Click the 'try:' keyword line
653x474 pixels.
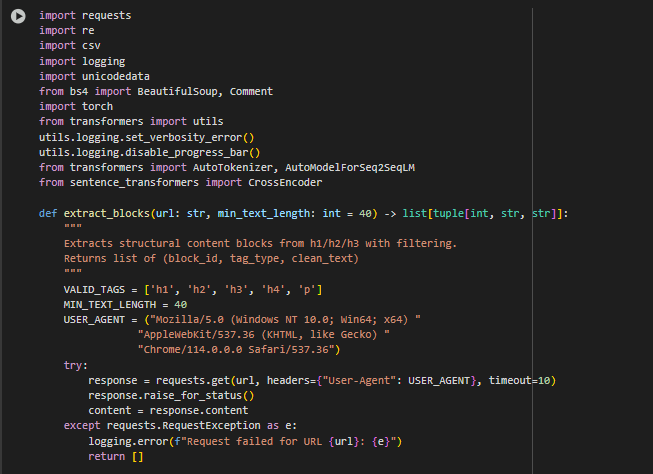point(76,365)
